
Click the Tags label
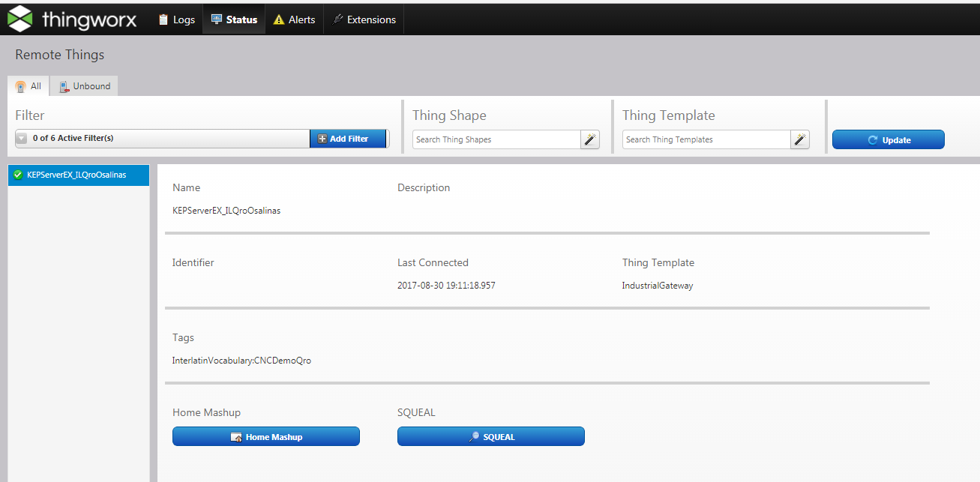pos(183,337)
